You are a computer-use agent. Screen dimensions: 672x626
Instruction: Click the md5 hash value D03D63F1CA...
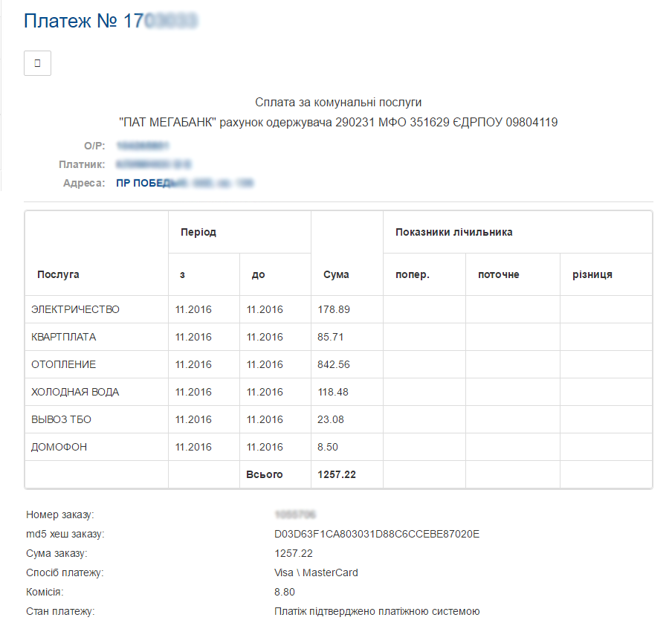click(377, 534)
